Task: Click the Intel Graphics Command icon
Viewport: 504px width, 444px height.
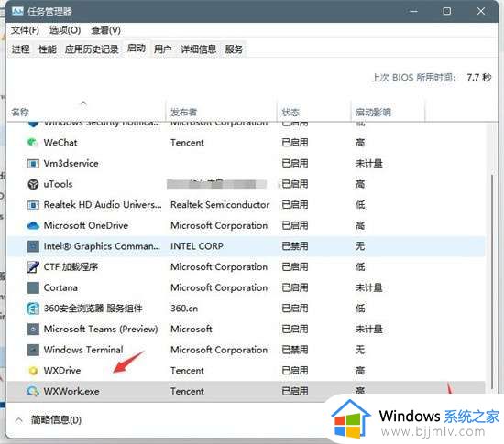Action: [33, 246]
